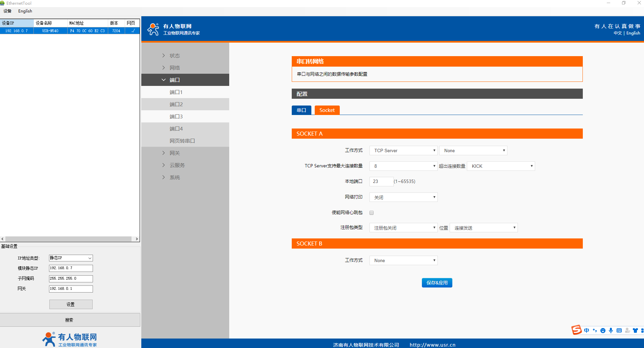Click the local port input field
The height and width of the screenshot is (348, 644).
381,182
